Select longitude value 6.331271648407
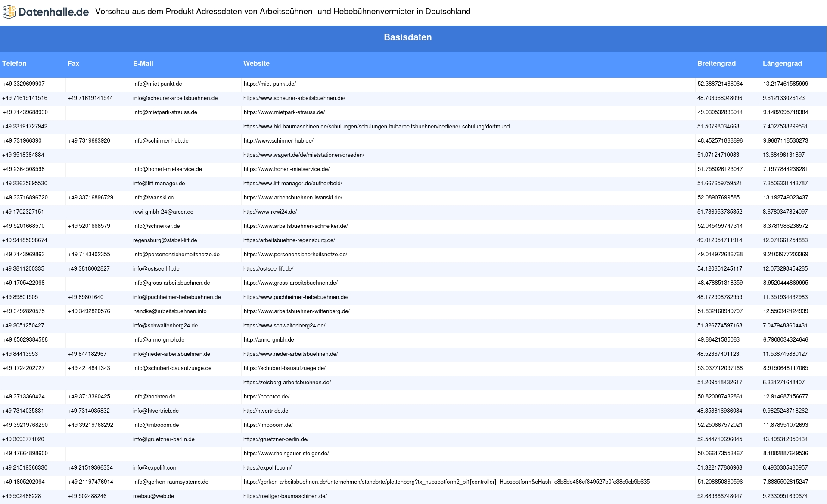The height and width of the screenshot is (504, 827). coord(783,383)
